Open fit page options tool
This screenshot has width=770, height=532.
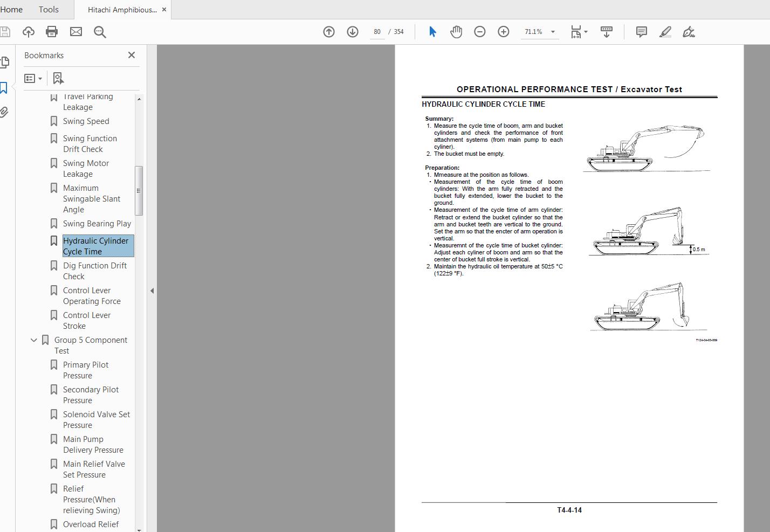(x=579, y=32)
